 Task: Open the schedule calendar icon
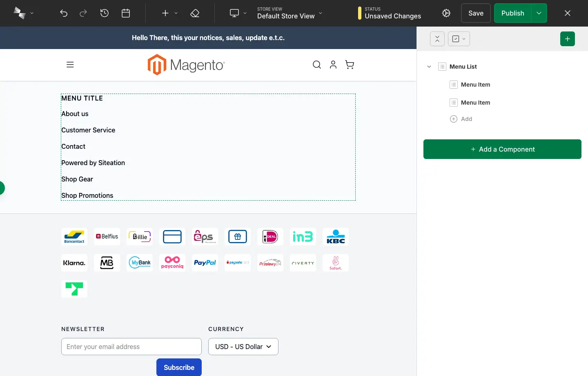point(126,13)
